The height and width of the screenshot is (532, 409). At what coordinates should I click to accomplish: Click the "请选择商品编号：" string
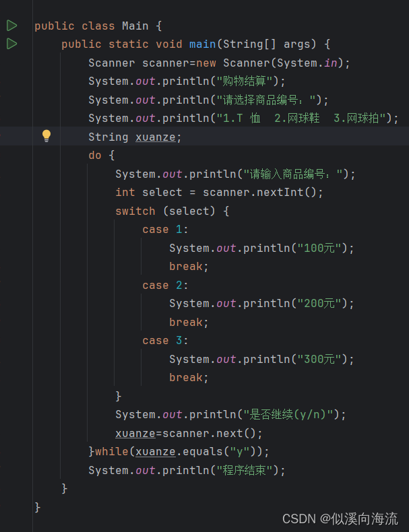[x=266, y=100]
